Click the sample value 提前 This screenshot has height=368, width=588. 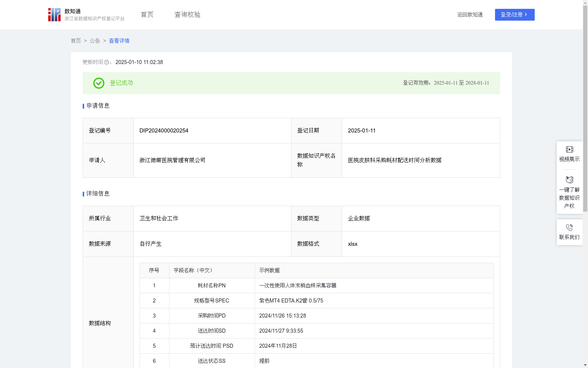pos(264,361)
